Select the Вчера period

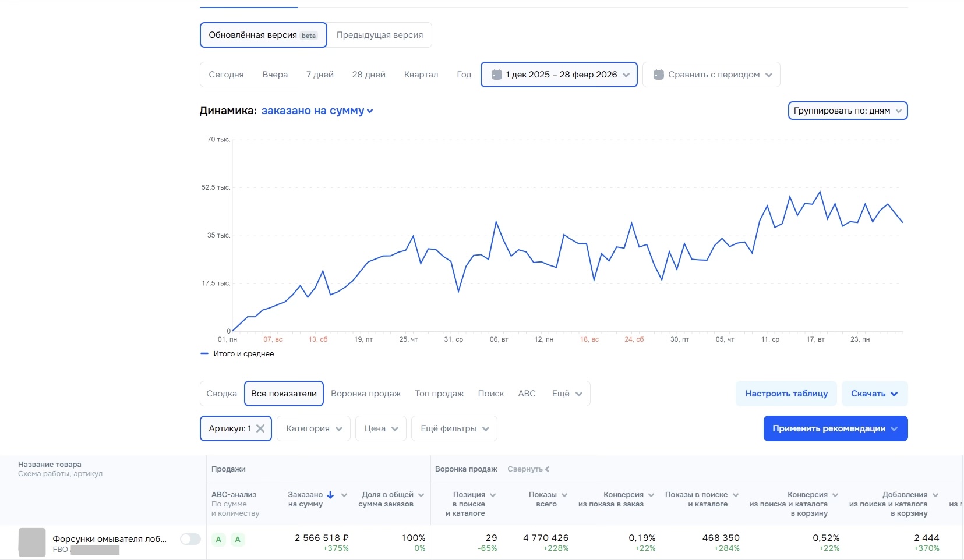pyautogui.click(x=275, y=75)
